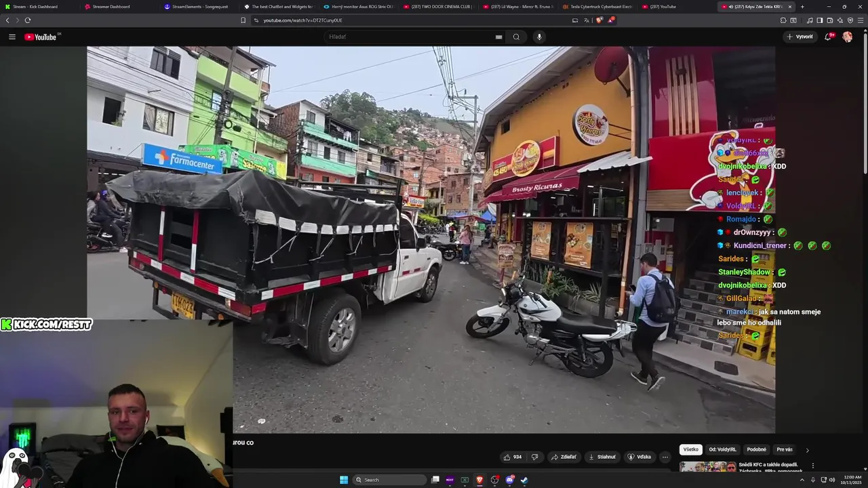The image size is (868, 488).
Task: Open a new browser tab with plus
Action: 802,7
